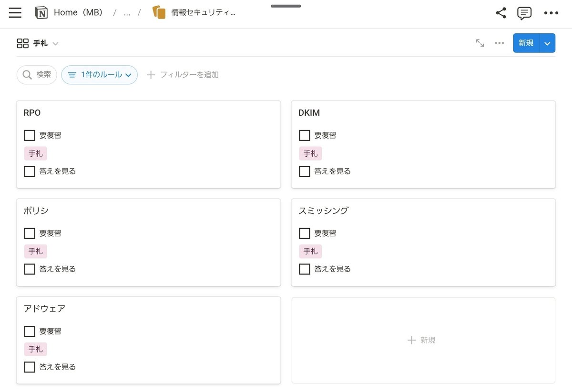Screen dimensions: 572x392
Task: Click the 情報セキュリティ page icon
Action: (x=159, y=12)
